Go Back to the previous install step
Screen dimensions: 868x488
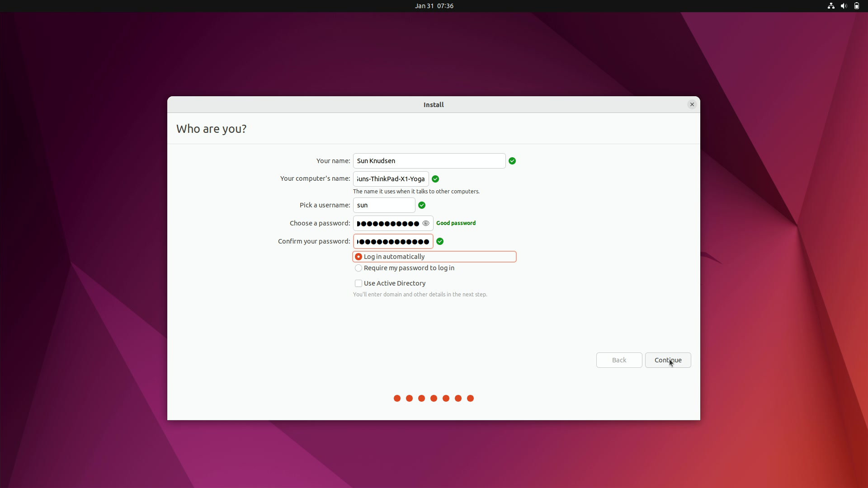[x=619, y=360]
